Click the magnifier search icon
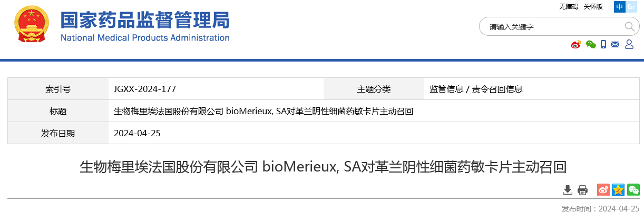644x222 pixels. pyautogui.click(x=629, y=26)
